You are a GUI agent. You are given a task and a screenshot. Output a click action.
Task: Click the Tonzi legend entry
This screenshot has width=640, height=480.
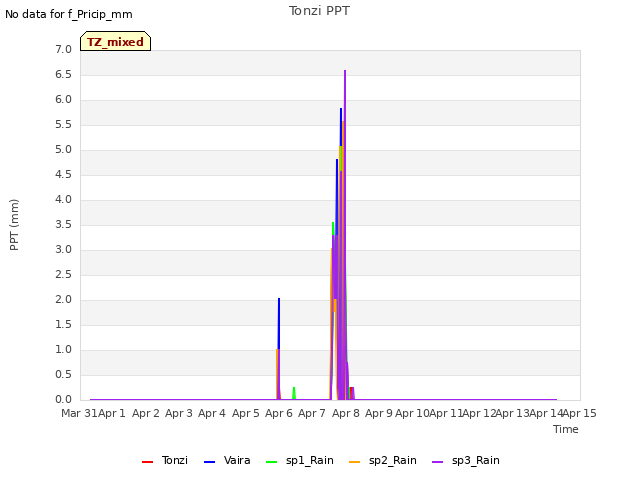coord(165,460)
